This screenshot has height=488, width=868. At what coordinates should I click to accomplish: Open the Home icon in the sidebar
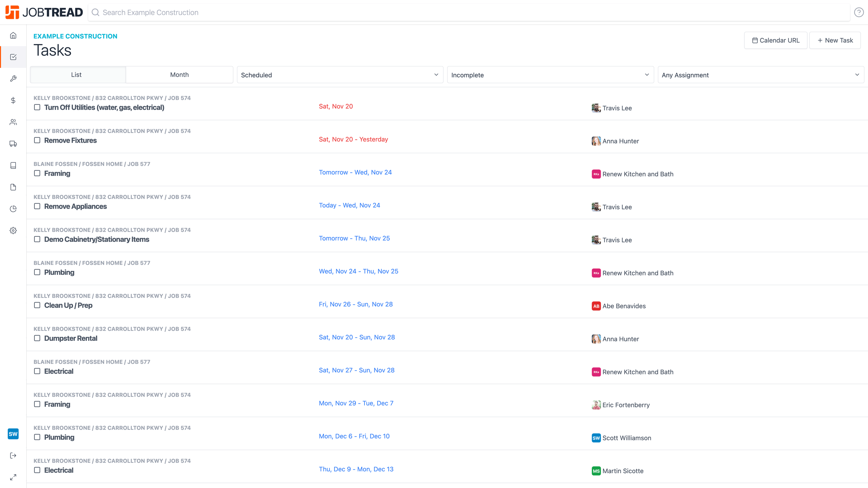click(x=13, y=35)
